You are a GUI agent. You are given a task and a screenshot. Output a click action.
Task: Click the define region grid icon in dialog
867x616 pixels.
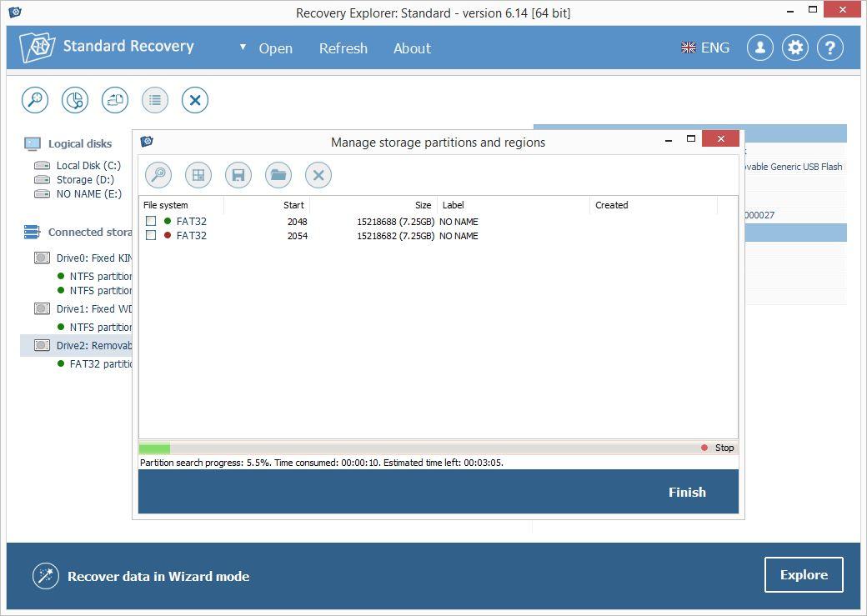click(198, 175)
